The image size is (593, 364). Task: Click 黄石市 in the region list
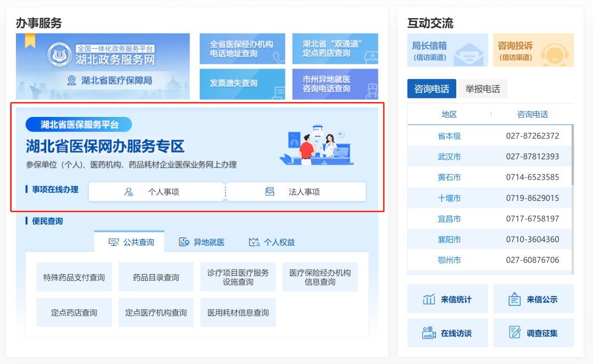[449, 177]
